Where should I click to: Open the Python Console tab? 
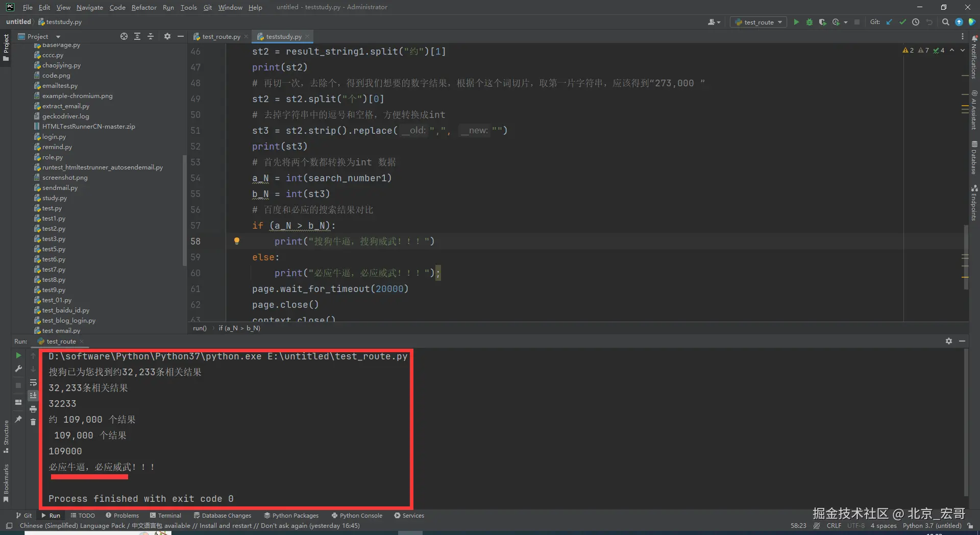point(357,516)
